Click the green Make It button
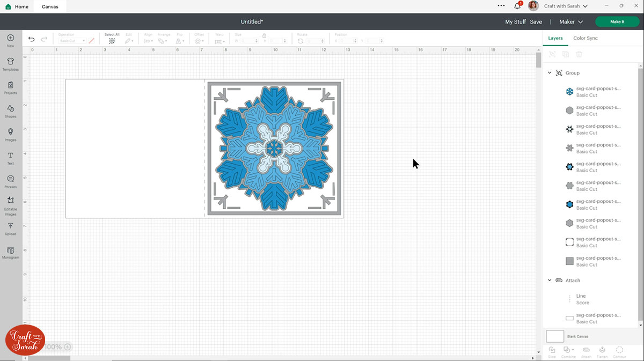This screenshot has height=361, width=644. click(617, 22)
